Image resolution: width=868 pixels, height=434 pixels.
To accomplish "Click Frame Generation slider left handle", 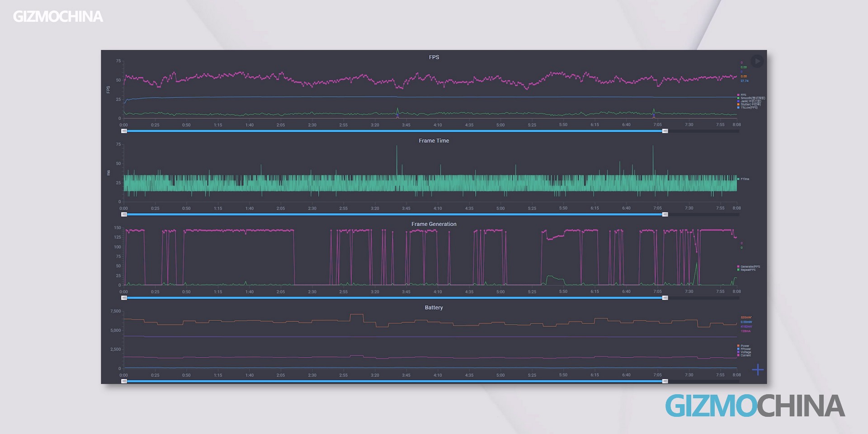I will pos(124,298).
